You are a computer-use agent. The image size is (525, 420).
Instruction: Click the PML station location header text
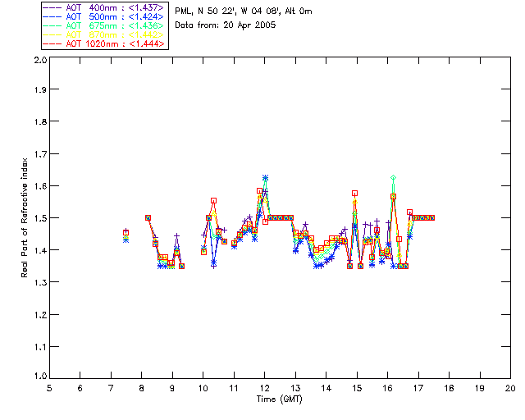244,11
